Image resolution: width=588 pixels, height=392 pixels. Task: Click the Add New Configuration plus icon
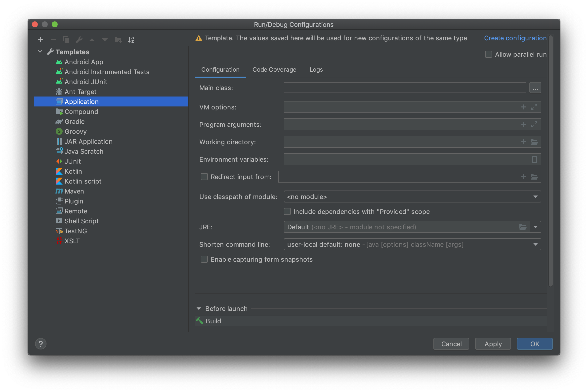[x=40, y=40]
